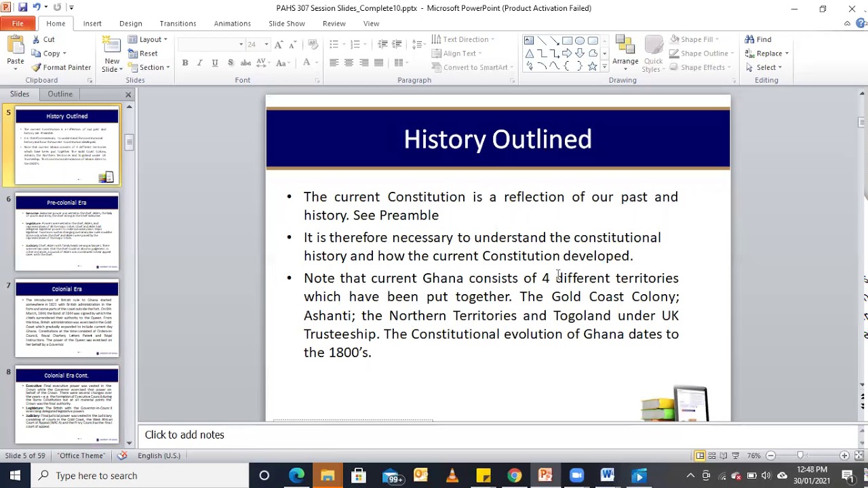Viewport: 868px width, 488px height.
Task: Align text to the left
Action: pos(334,62)
